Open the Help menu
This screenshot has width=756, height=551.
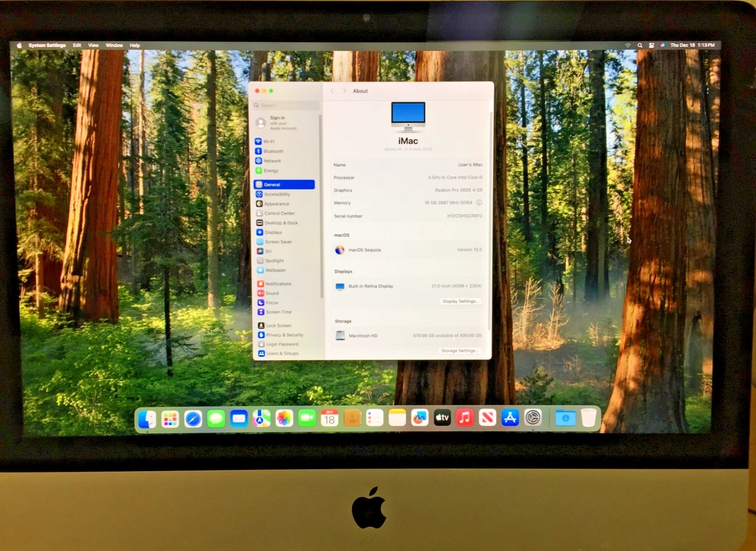coord(134,45)
